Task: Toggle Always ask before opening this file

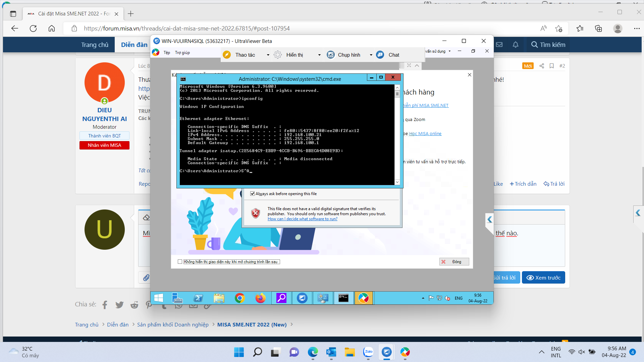Action: tap(252, 194)
